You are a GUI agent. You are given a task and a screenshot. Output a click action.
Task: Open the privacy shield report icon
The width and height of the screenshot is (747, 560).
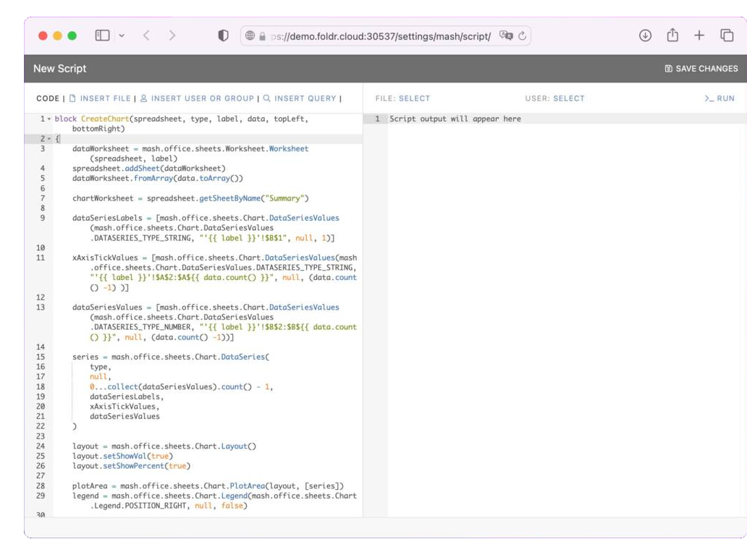[223, 35]
